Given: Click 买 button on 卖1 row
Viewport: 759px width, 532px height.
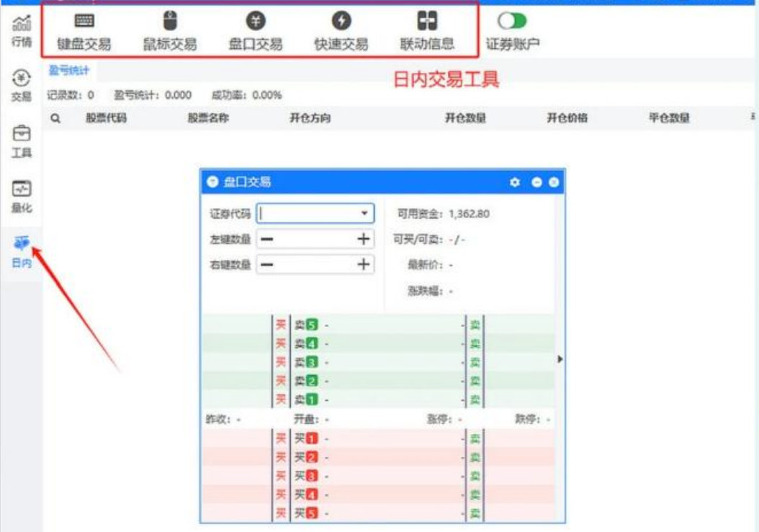Looking at the screenshot, I should tap(281, 400).
